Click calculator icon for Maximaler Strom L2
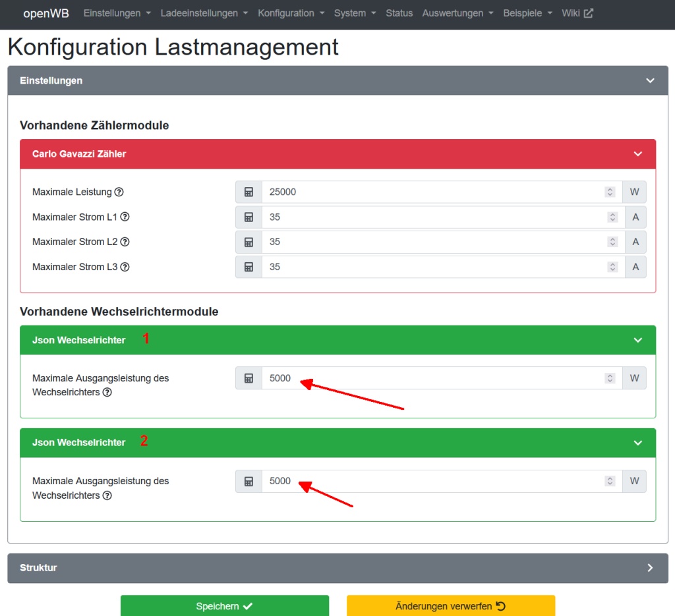675x616 pixels. [x=249, y=242]
